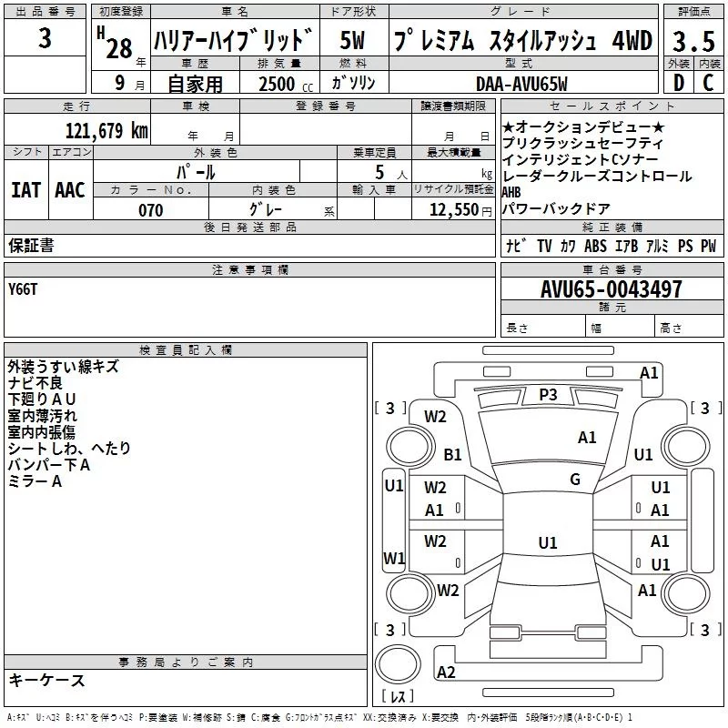Click the lot number 3 box
Image resolution: width=728 pixels, height=728 pixels.
(x=45, y=40)
